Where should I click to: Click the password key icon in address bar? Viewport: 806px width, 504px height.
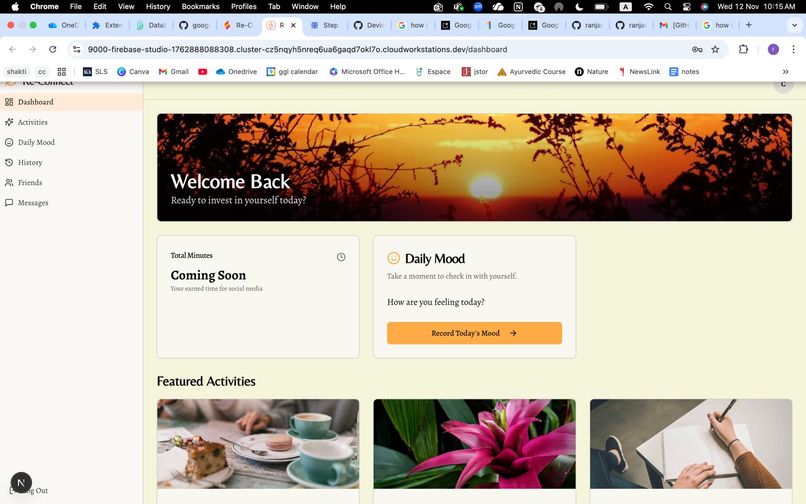697,49
